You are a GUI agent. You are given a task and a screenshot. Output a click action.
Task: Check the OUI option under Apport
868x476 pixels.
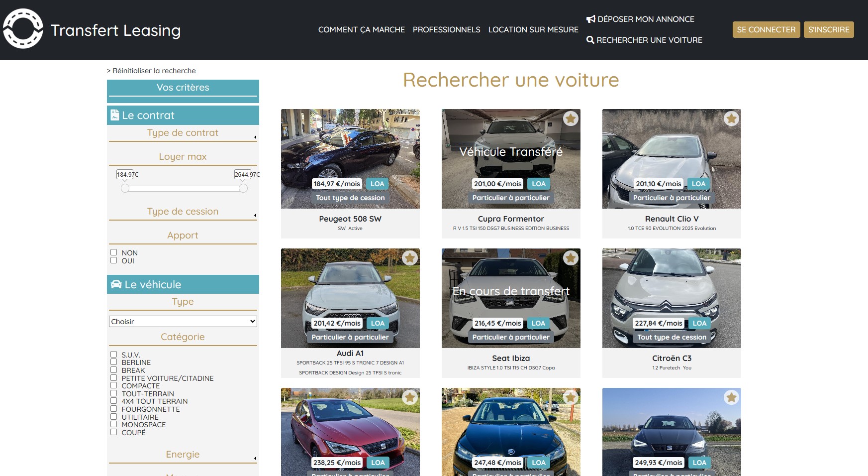click(114, 260)
